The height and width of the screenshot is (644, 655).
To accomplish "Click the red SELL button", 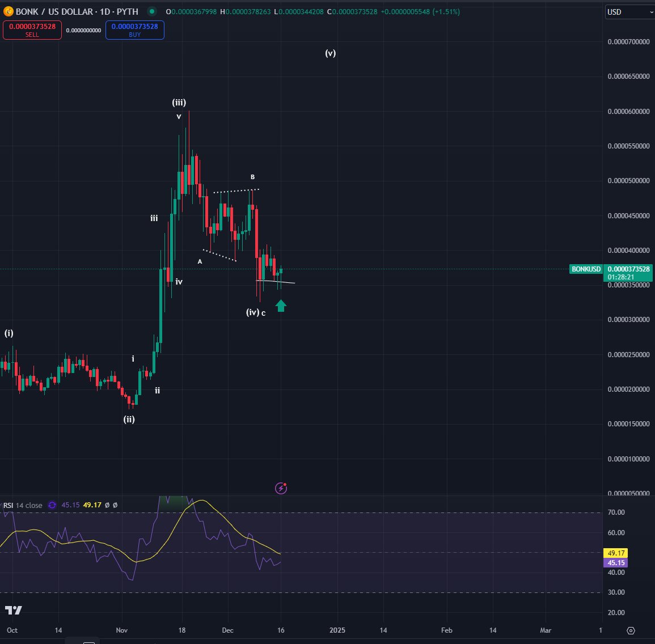I will (x=32, y=30).
